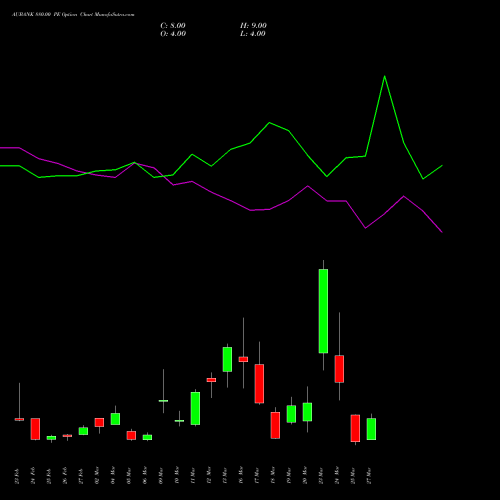Click the 17 Mar date label
Viewport: 500px width, 500px height.
(257, 476)
